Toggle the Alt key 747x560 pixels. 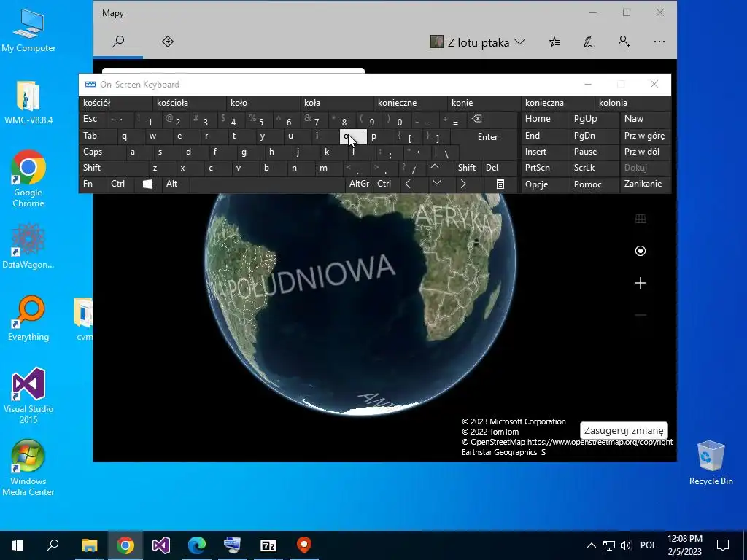(x=175, y=184)
